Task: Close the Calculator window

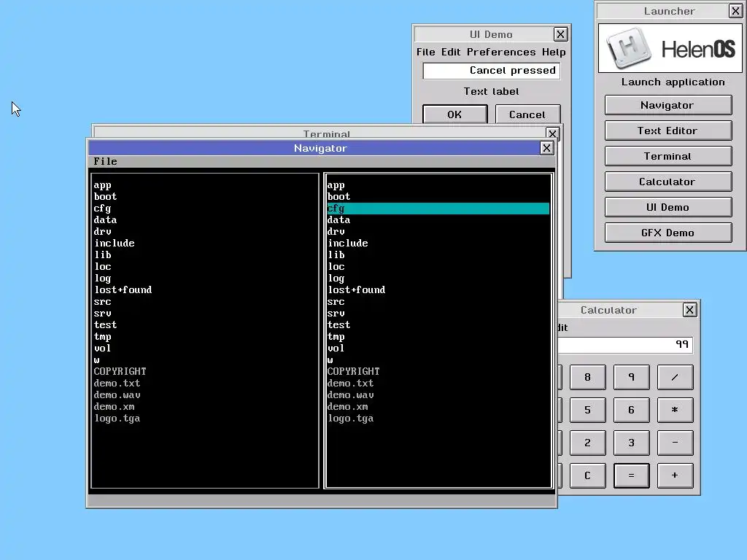Action: pos(690,310)
